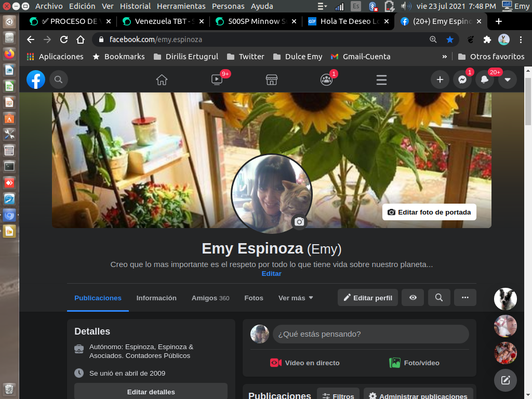The image size is (532, 399).
Task: Expand the Facebook account dropdown arrow
Action: pos(508,79)
